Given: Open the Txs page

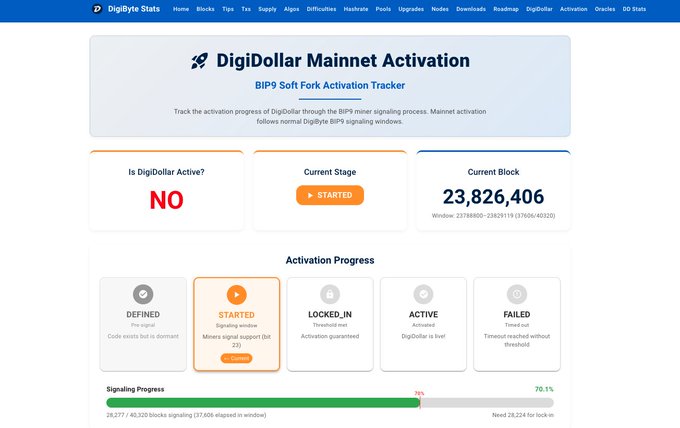Looking at the screenshot, I should [x=246, y=9].
